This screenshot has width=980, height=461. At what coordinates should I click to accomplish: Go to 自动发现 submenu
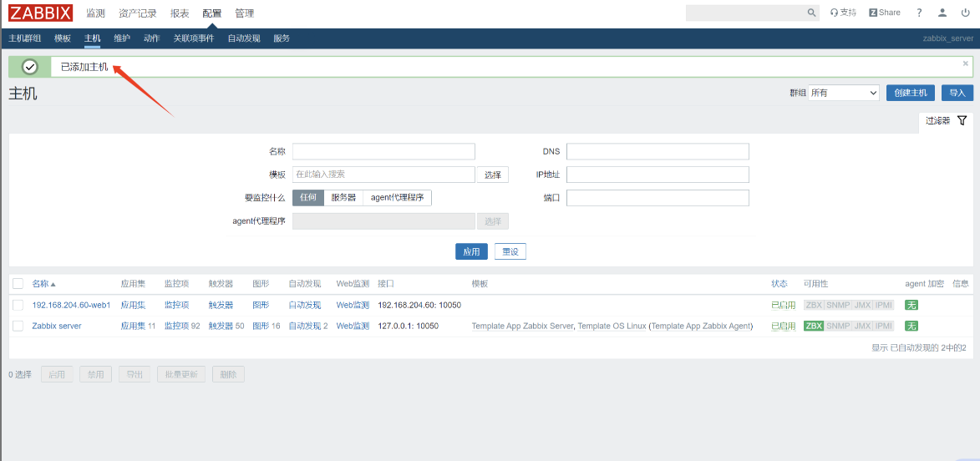[244, 38]
